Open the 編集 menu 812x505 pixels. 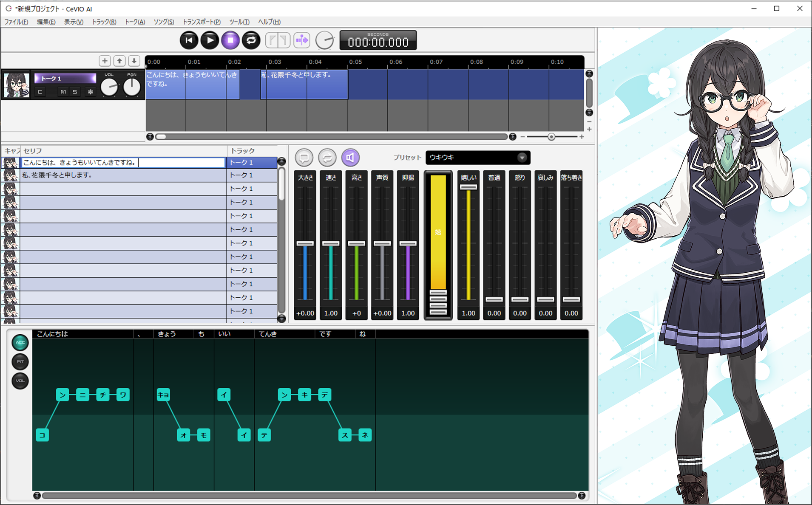[x=46, y=22]
